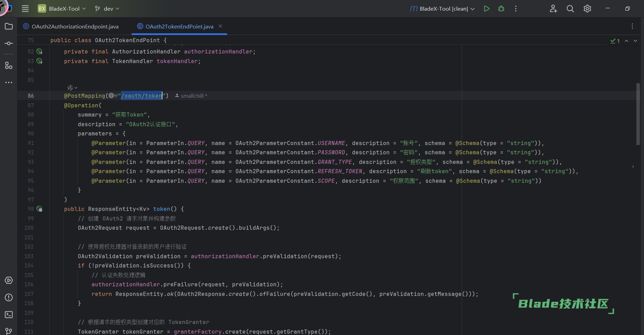Click the gutter bean icon on line 82
This screenshot has height=335, width=644.
(39, 51)
